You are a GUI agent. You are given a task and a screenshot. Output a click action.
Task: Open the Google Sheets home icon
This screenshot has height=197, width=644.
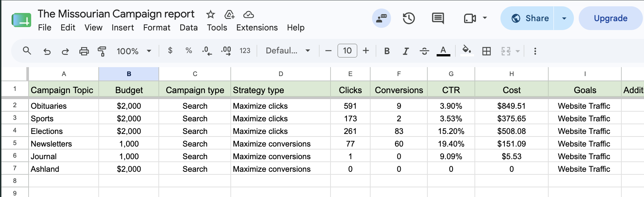coord(22,20)
